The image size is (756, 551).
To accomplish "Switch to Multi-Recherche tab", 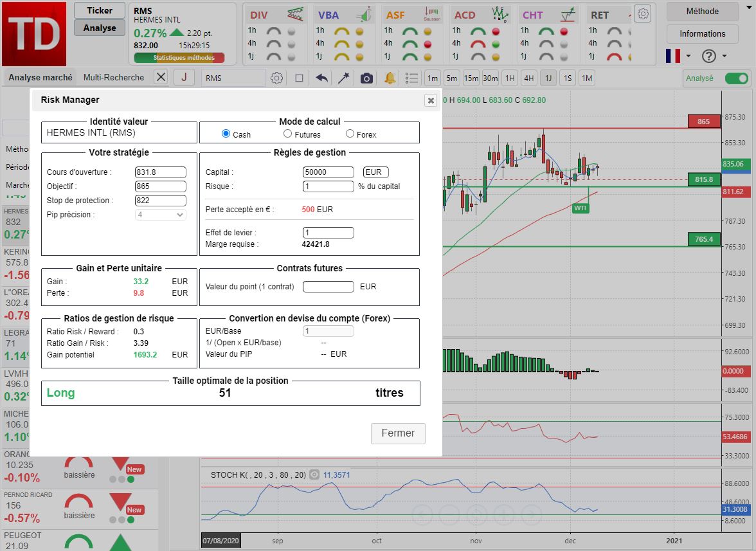I will click(x=114, y=77).
